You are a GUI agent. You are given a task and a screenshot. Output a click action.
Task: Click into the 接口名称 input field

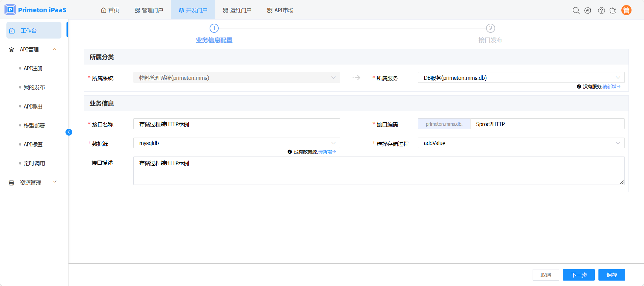(x=236, y=124)
